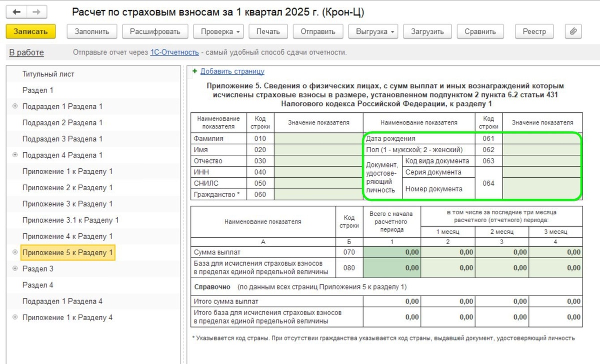Click line 080 base cell for 3 месяц

tap(555, 268)
